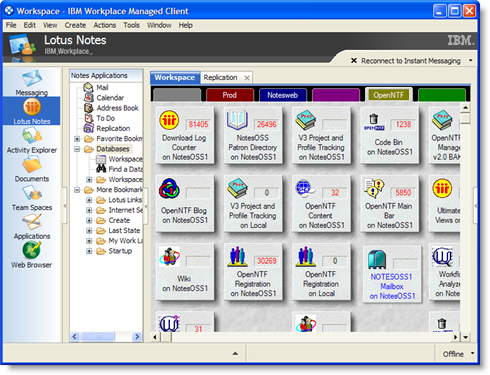Launch the Web Browser icon
Image resolution: width=490 pixels, height=375 pixels.
[x=32, y=255]
